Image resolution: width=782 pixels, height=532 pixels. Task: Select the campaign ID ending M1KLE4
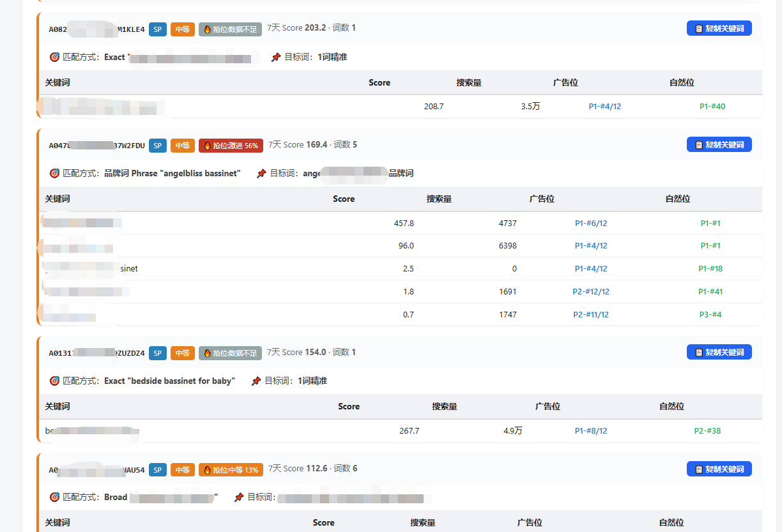(x=96, y=29)
